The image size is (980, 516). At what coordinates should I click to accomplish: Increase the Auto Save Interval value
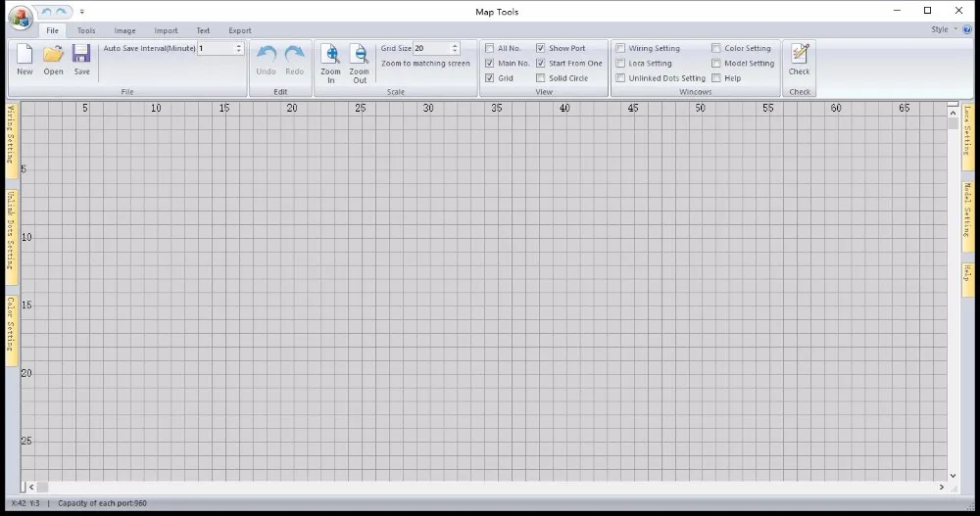[x=239, y=46]
